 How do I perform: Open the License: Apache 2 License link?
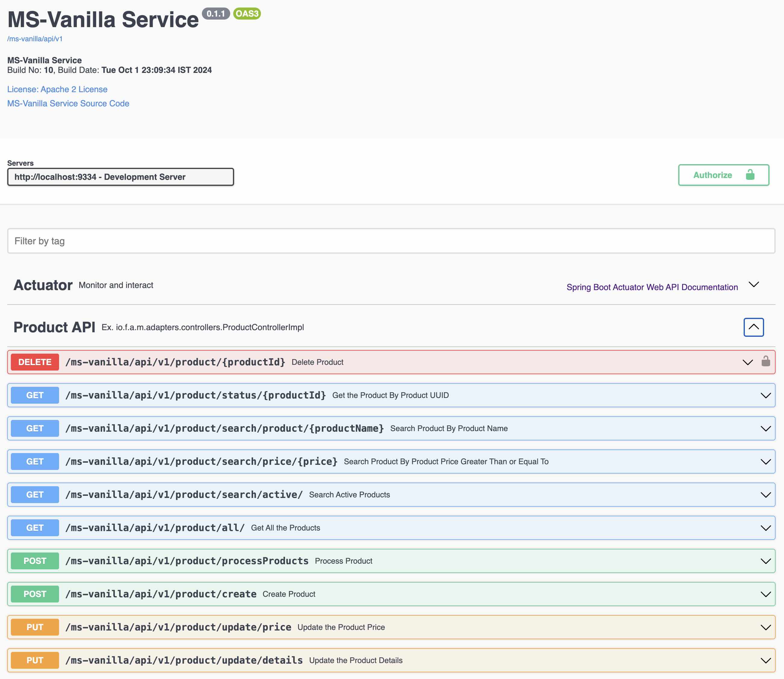click(x=57, y=89)
